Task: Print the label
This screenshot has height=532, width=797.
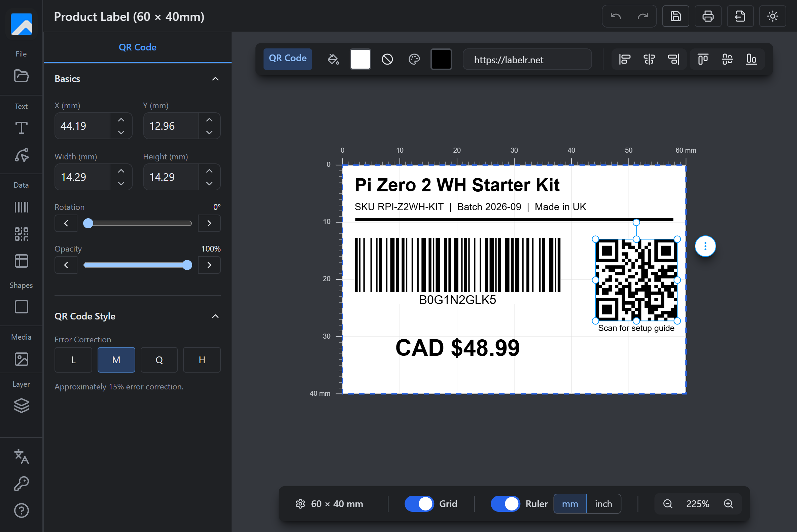Action: coord(708,16)
